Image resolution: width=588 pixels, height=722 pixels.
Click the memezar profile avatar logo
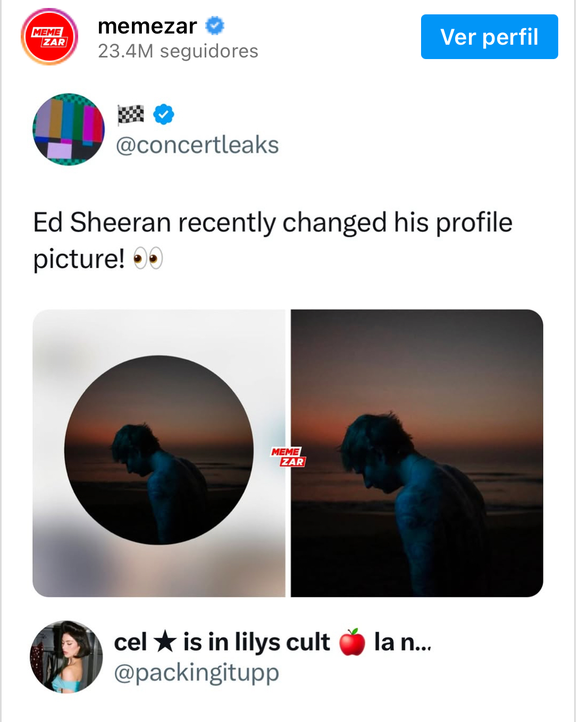click(49, 37)
